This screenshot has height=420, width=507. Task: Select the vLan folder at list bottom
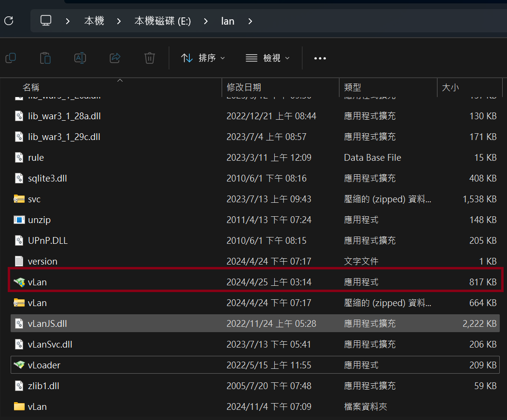tap(37, 406)
